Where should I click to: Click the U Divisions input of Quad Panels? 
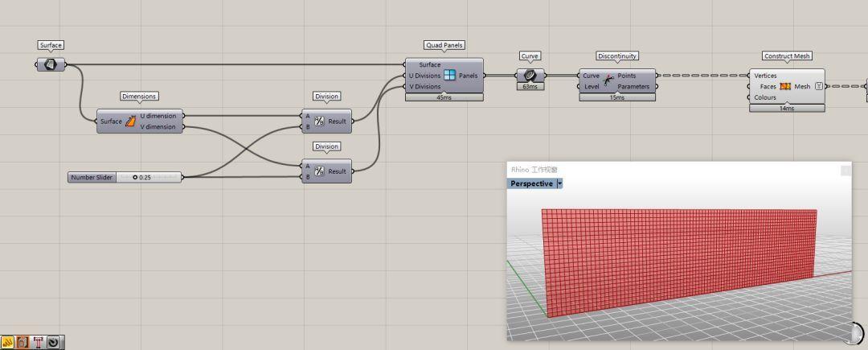pyautogui.click(x=425, y=76)
